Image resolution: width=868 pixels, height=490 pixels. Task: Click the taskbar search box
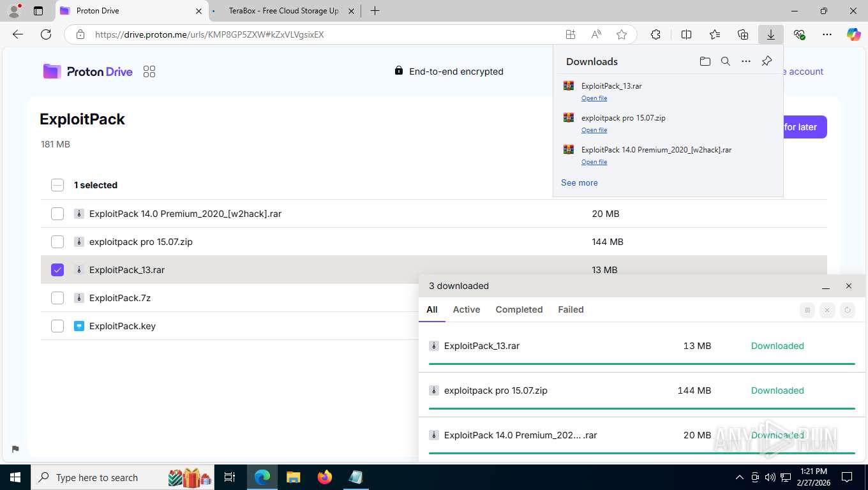123,477
